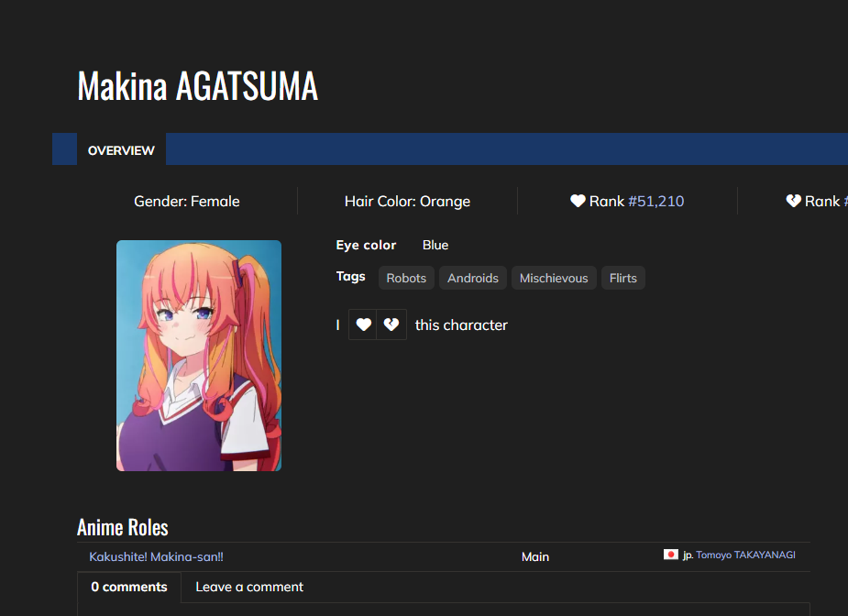Click the Japanese flag icon
848x616 pixels.
(x=671, y=555)
